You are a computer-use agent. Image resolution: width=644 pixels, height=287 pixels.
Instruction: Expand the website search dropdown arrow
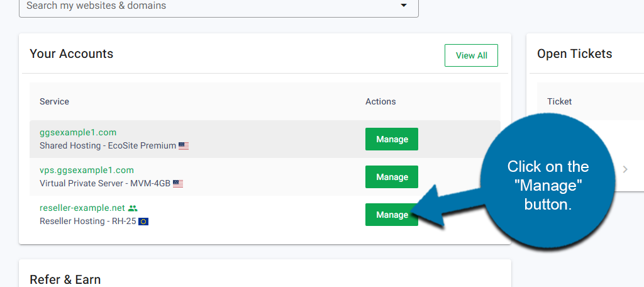coord(403,6)
